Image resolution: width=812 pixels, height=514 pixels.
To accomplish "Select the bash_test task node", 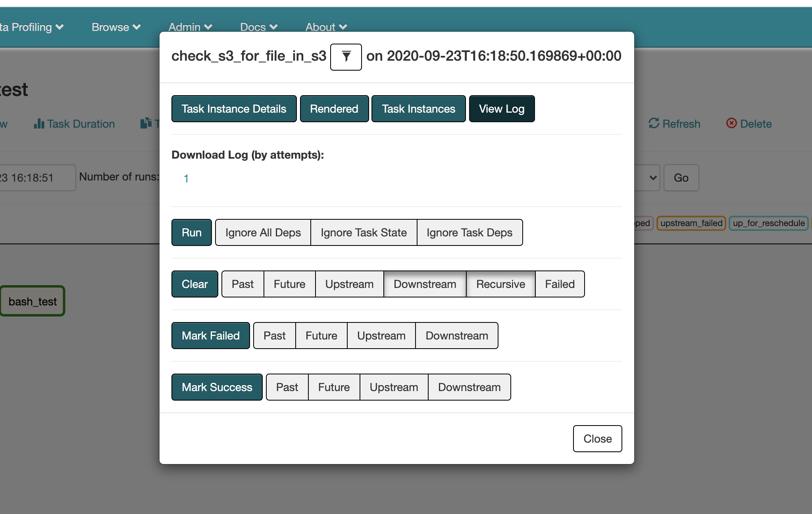I will click(33, 301).
